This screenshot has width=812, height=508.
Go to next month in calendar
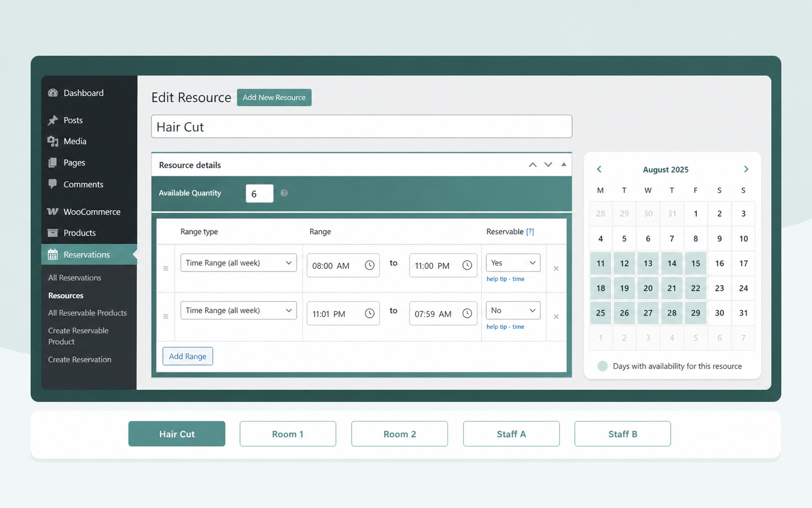pos(746,169)
